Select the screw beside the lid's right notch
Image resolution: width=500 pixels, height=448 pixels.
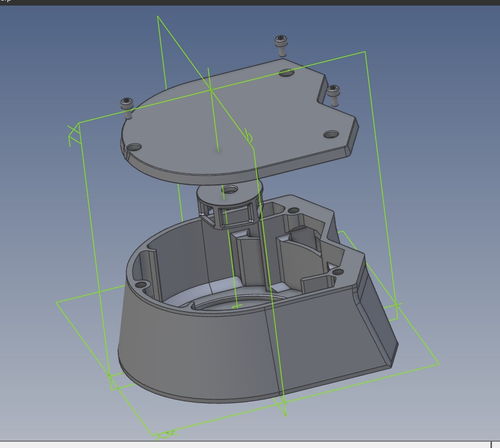tap(333, 95)
